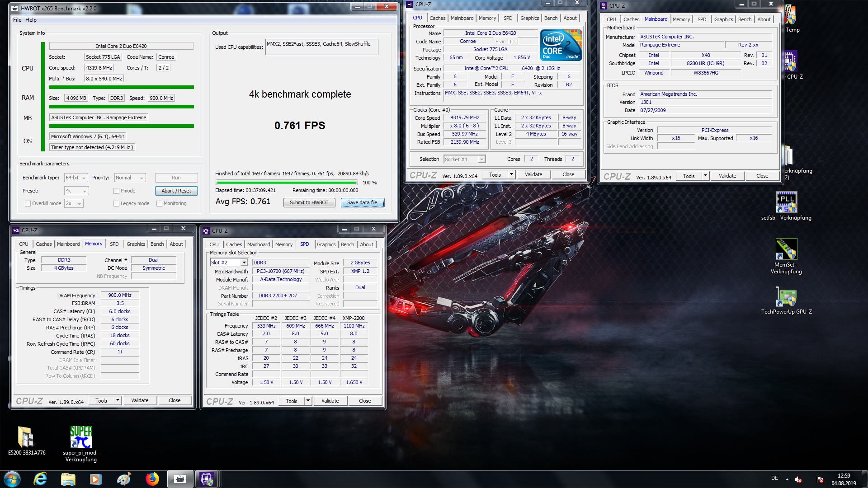Open the Overkill 2x dropdown
868x488 pixels.
(x=74, y=204)
